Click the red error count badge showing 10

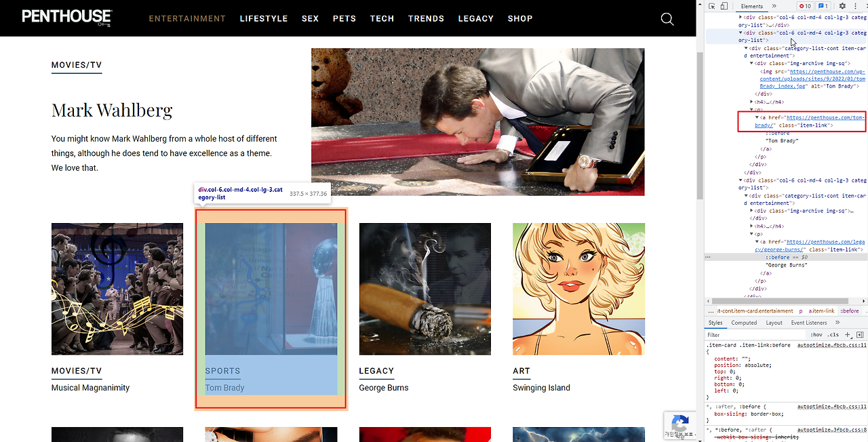click(x=804, y=6)
